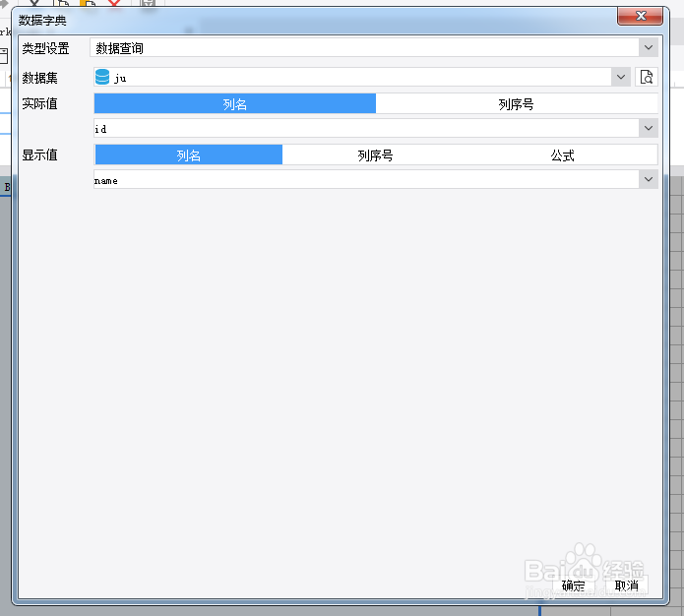
Task: Preview the dataset with the magnifier-page icon
Action: pos(646,77)
